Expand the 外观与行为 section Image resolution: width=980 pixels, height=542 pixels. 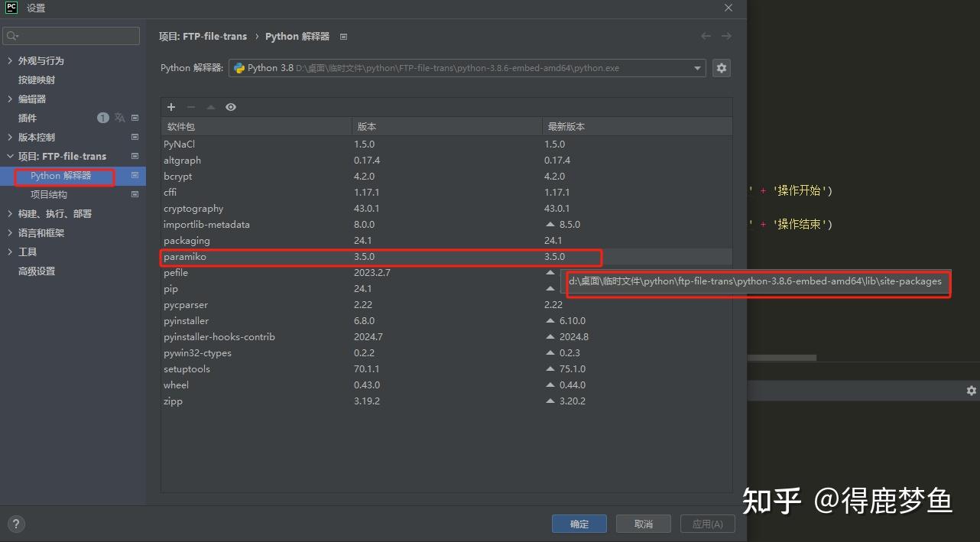coord(11,60)
